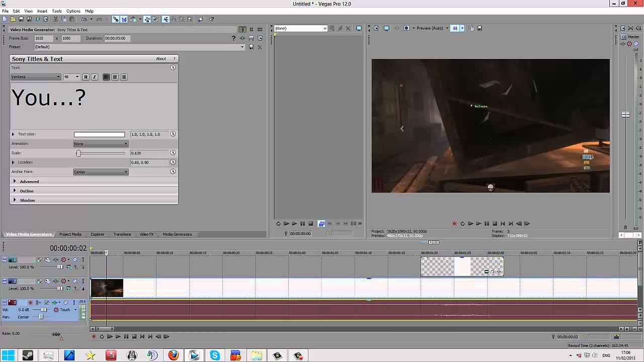Screen dimensions: 644x362
Task: Open track 2 Track FX icon
Action: coord(56,281)
